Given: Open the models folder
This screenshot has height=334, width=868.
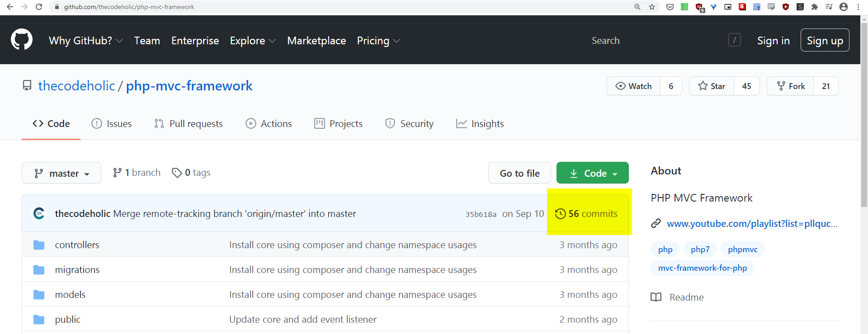Looking at the screenshot, I should (70, 295).
